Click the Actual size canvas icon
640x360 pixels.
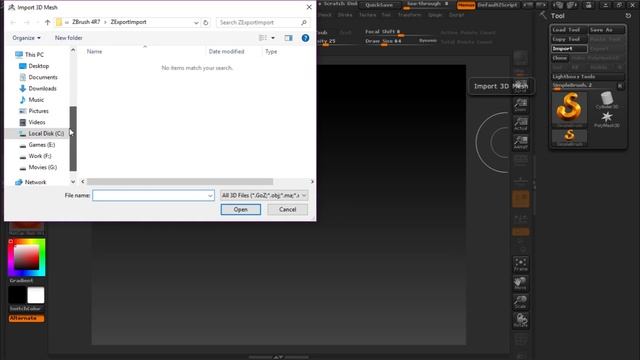coord(520,124)
